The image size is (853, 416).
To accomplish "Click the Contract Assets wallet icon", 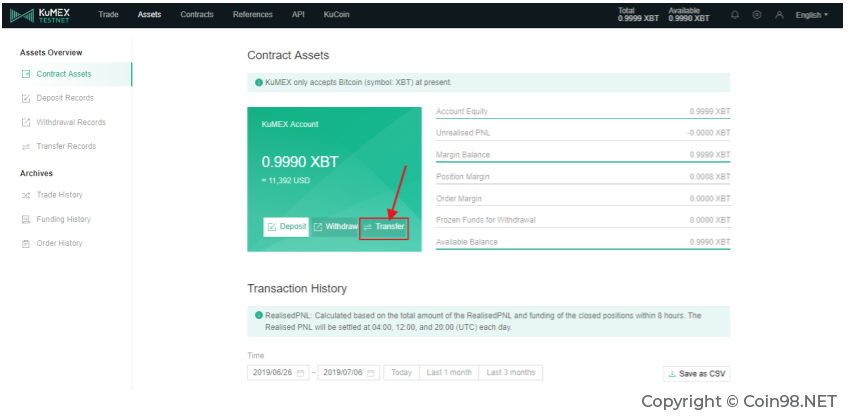I will coord(26,74).
